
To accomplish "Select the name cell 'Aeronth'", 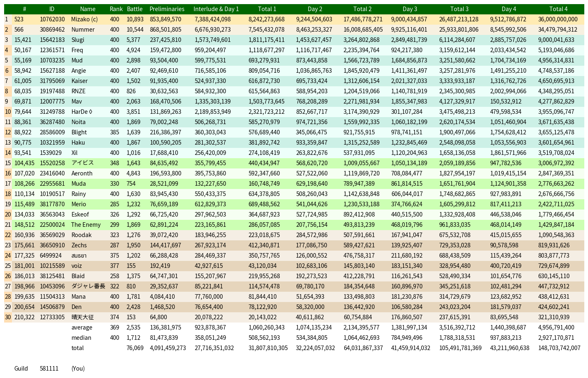I will click(x=82, y=173).
